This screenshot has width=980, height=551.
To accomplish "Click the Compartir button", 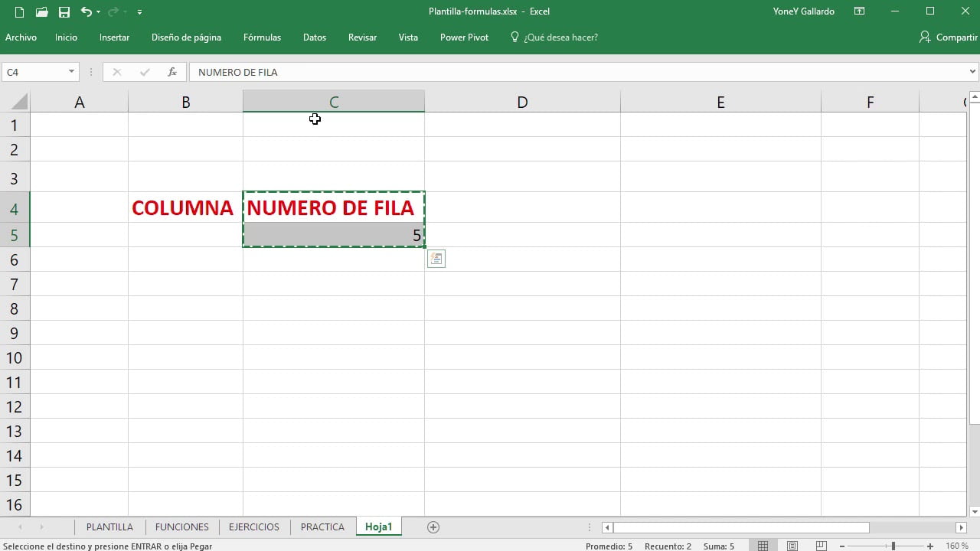I will pyautogui.click(x=948, y=37).
